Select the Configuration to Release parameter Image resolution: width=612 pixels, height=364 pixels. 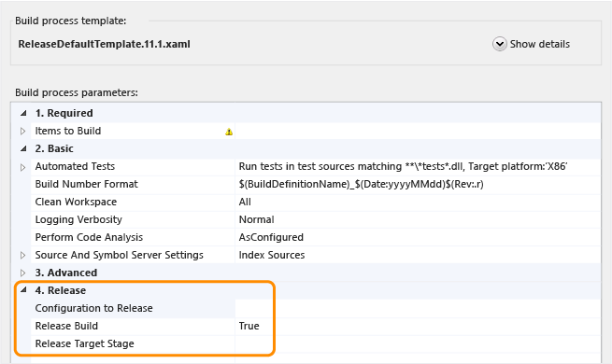pyautogui.click(x=93, y=308)
